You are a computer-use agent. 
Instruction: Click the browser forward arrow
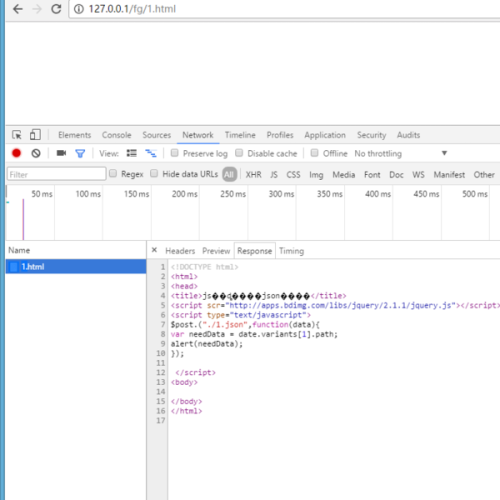pyautogui.click(x=37, y=9)
